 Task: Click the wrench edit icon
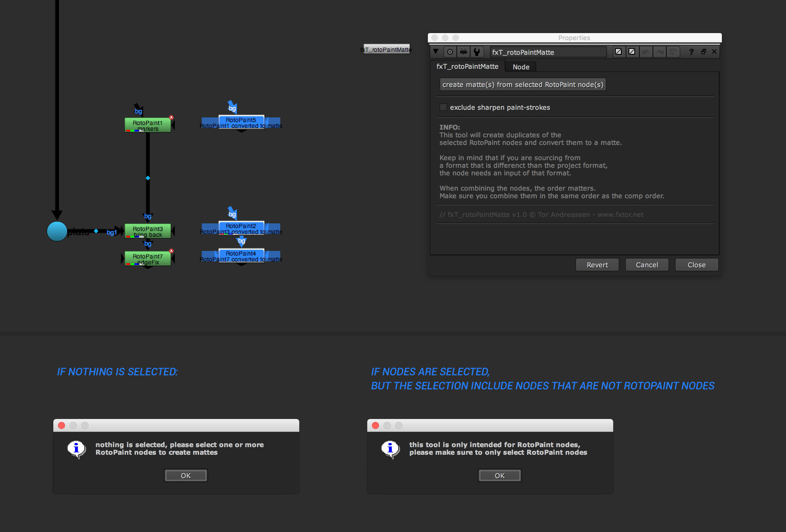(477, 52)
